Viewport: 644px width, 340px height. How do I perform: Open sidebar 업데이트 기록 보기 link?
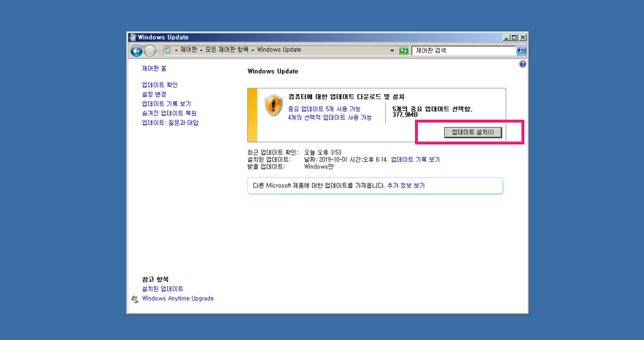pyautogui.click(x=166, y=104)
